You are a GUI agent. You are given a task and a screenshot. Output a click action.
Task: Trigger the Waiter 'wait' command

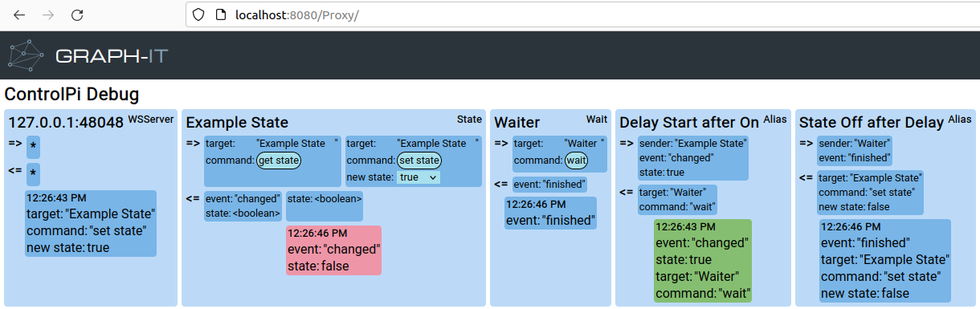[x=576, y=161]
